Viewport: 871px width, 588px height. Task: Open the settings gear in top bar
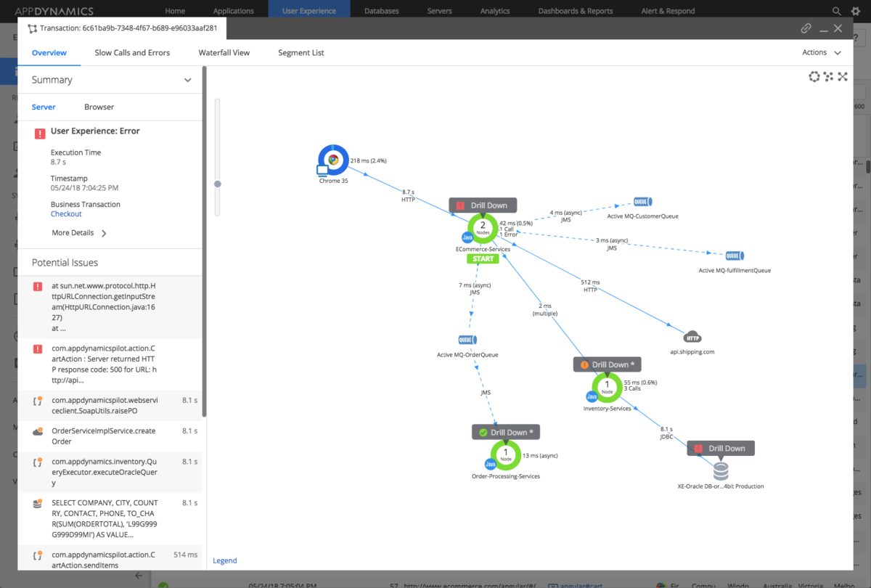click(855, 11)
